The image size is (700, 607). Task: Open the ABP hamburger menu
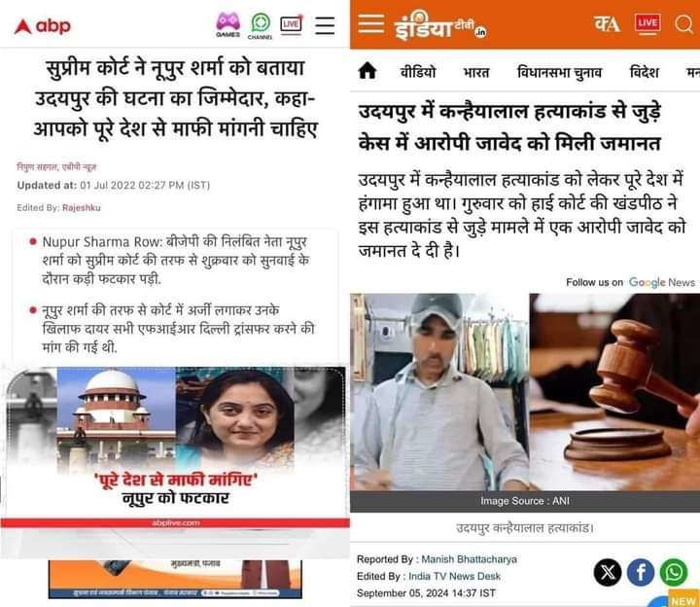[325, 25]
